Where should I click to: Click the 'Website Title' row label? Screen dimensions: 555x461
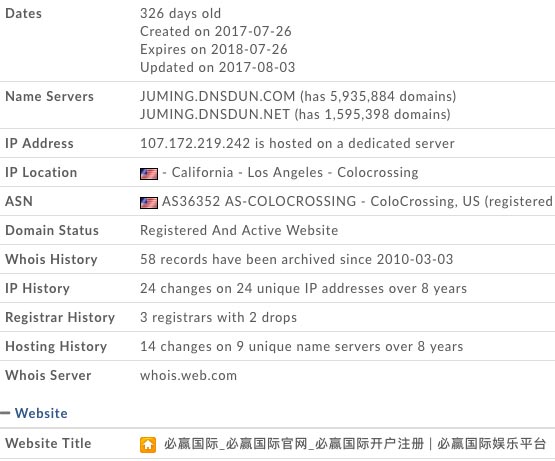coord(48,443)
